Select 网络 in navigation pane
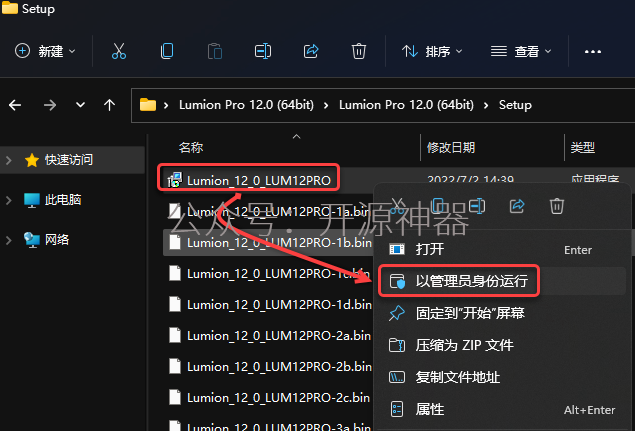This screenshot has width=635, height=431. 57,239
